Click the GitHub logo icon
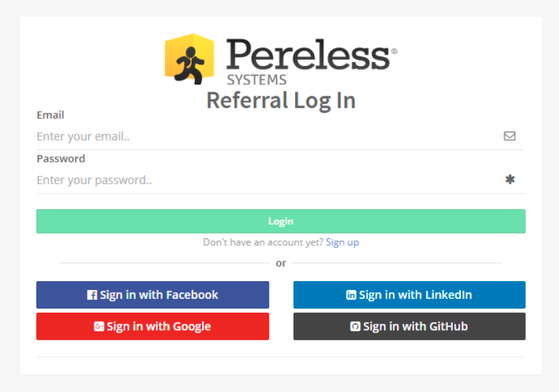The height and width of the screenshot is (392, 559). tap(355, 326)
